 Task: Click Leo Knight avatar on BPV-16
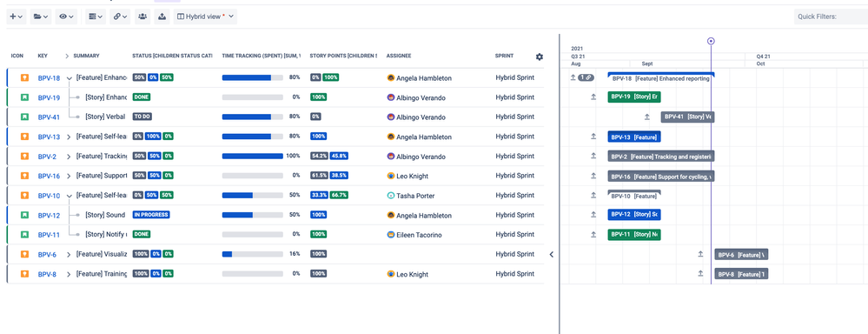391,176
